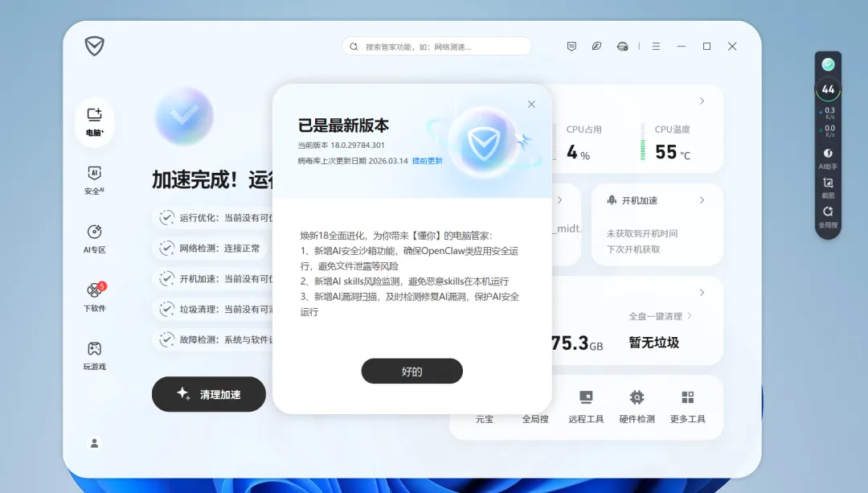Click the large glowing checkmark orb
This screenshot has width=868, height=493.
[x=184, y=117]
